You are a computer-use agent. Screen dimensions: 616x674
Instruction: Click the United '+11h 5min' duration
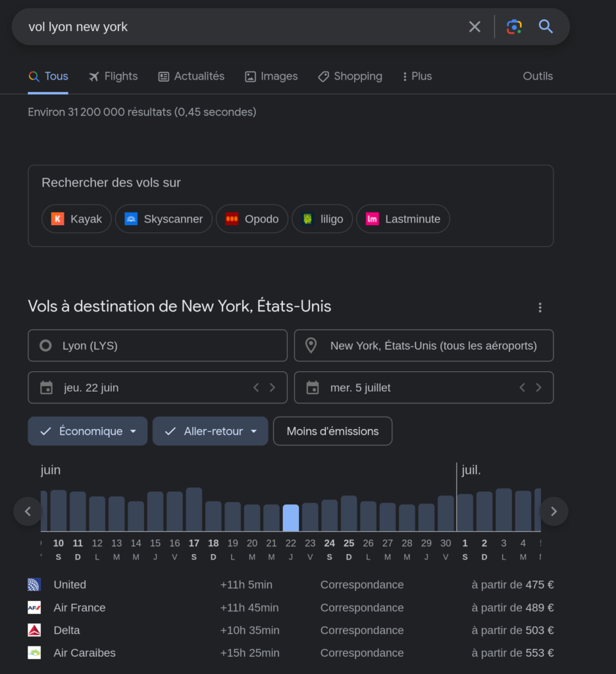[x=246, y=584]
